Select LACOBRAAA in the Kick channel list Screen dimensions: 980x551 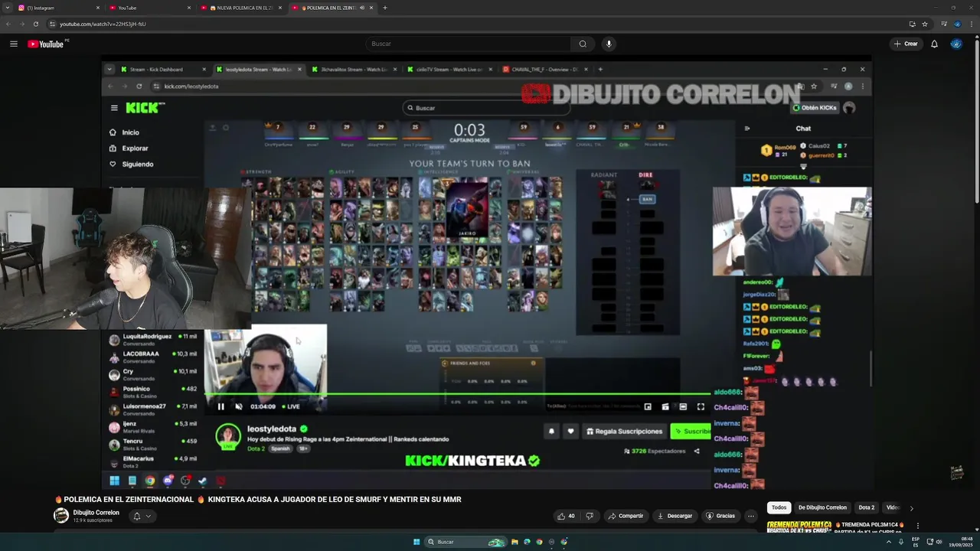[152, 357]
